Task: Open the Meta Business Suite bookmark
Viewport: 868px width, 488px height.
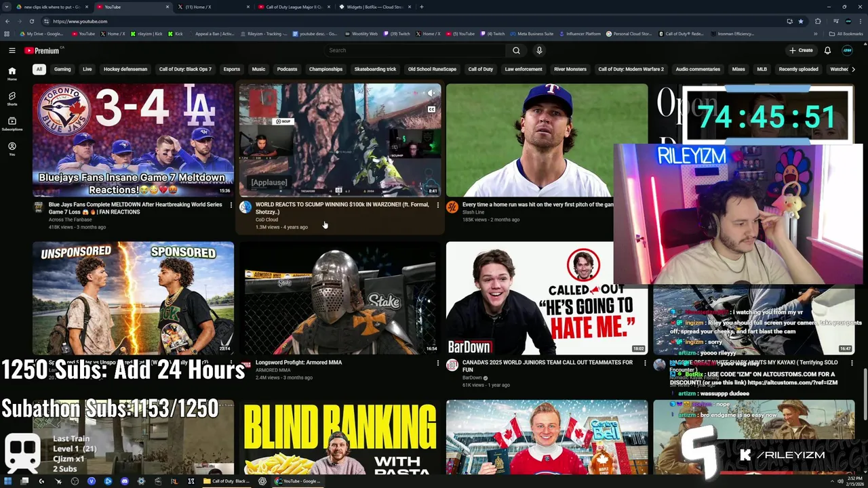Action: point(531,33)
